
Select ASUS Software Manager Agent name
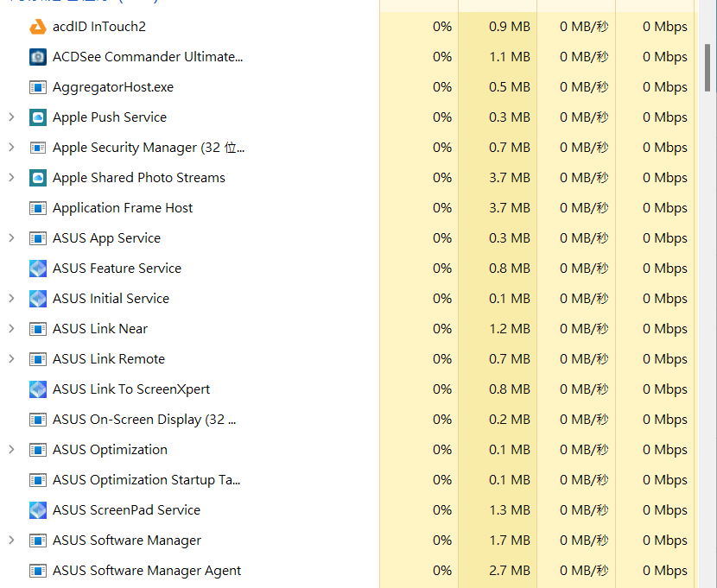[147, 571]
